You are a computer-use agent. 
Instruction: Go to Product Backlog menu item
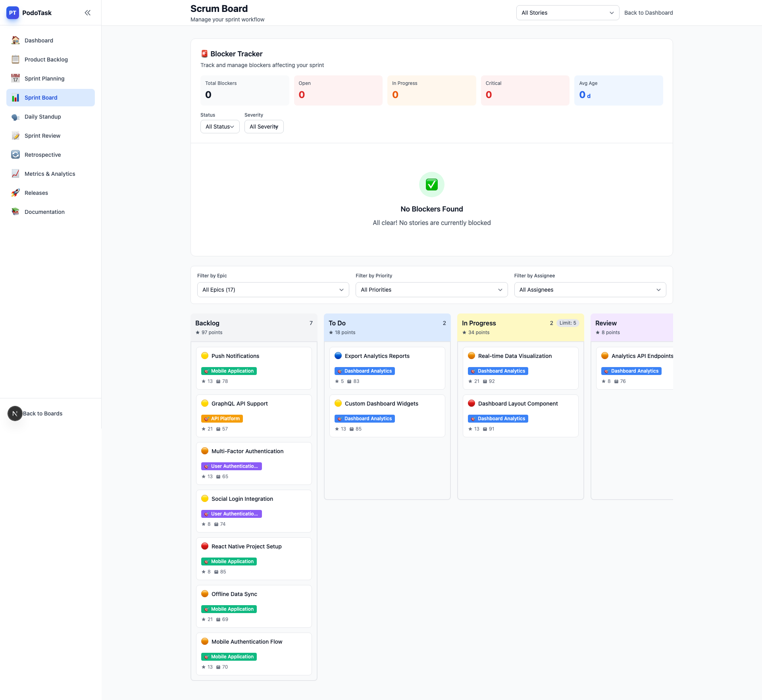coord(46,60)
